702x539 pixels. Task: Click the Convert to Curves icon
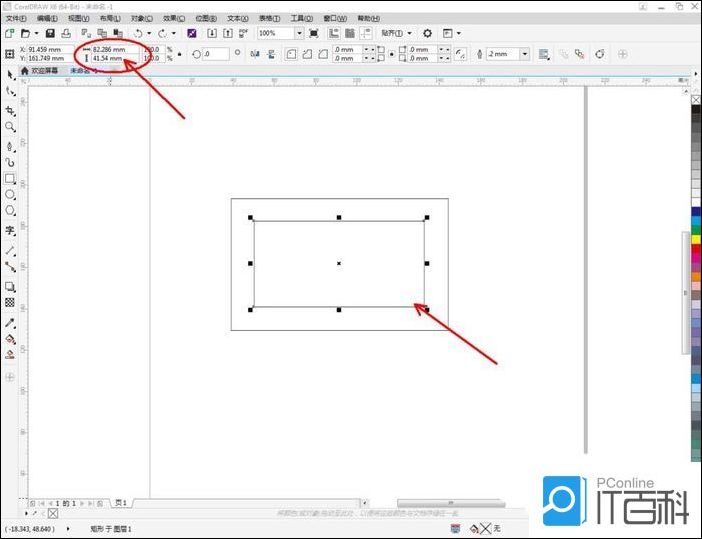coord(599,54)
